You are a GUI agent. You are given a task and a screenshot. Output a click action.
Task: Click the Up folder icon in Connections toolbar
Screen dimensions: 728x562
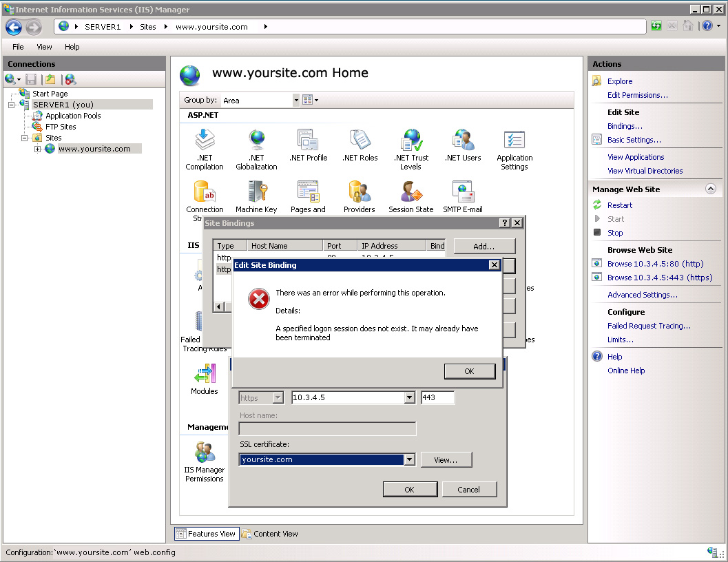tap(50, 79)
